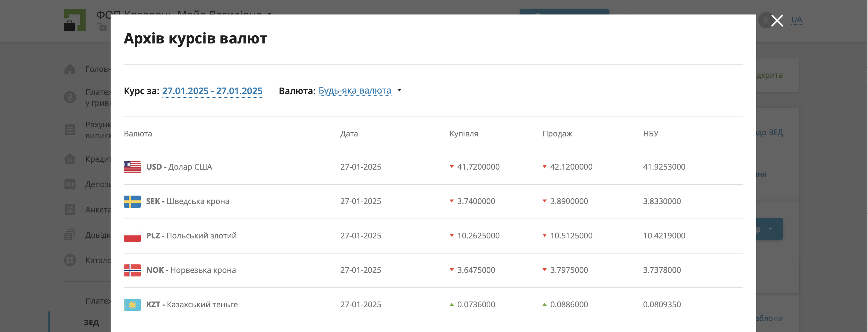Click SEK sell rate 3.8900000
The width and height of the screenshot is (868, 332).
point(569,201)
